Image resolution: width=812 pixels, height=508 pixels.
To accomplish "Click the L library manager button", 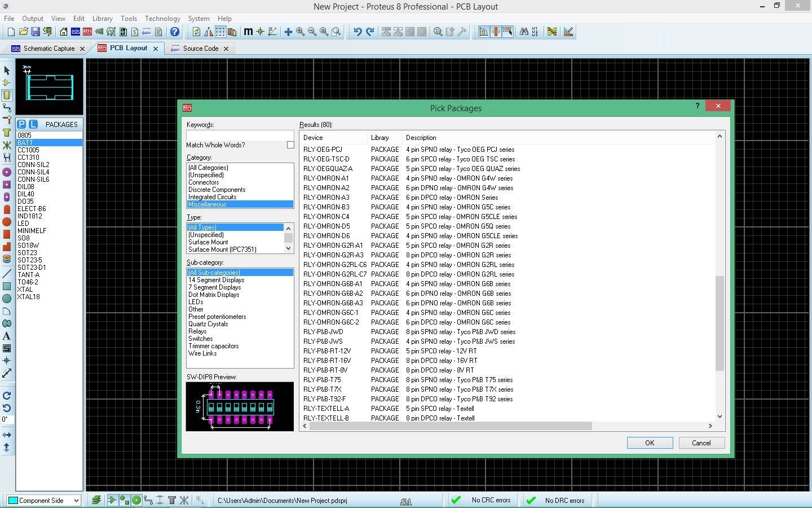I will 33,124.
